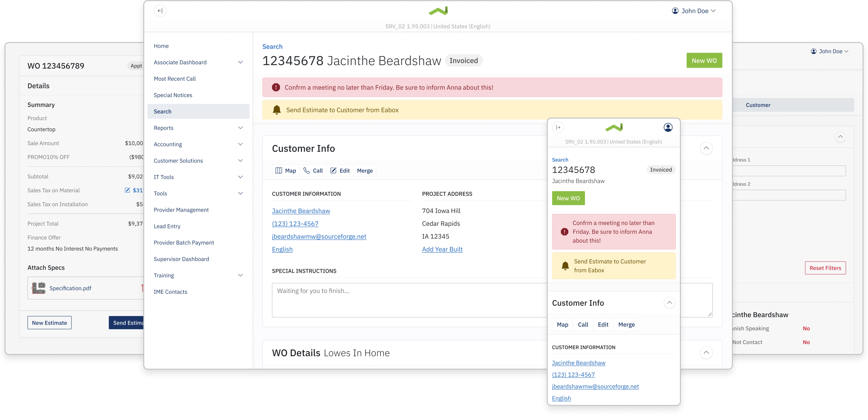Open the John Doe user dropdown
Image resolution: width=868 pixels, height=420 pixels.
click(x=694, y=11)
